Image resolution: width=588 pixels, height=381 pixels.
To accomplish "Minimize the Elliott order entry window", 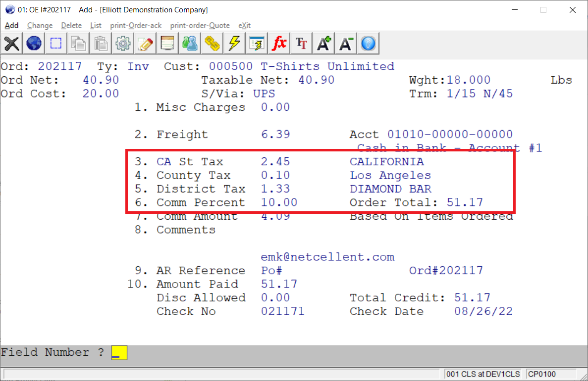I will pos(515,10).
